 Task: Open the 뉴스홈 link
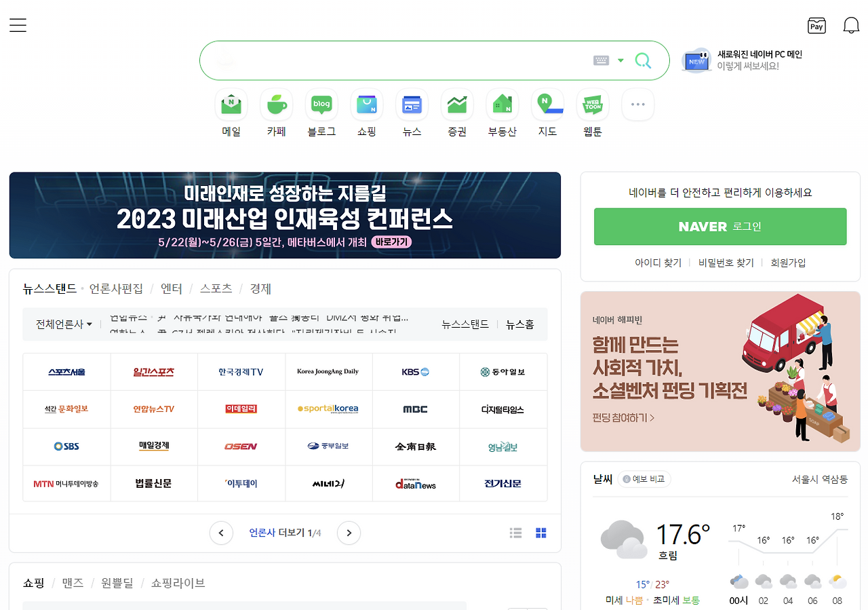tap(520, 324)
